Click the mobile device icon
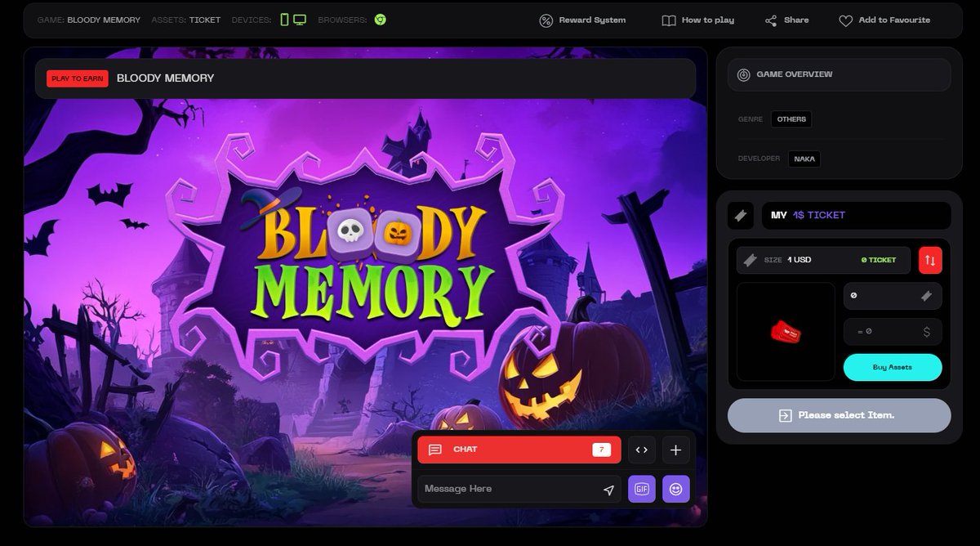This screenshot has width=980, height=546. pyautogui.click(x=284, y=20)
